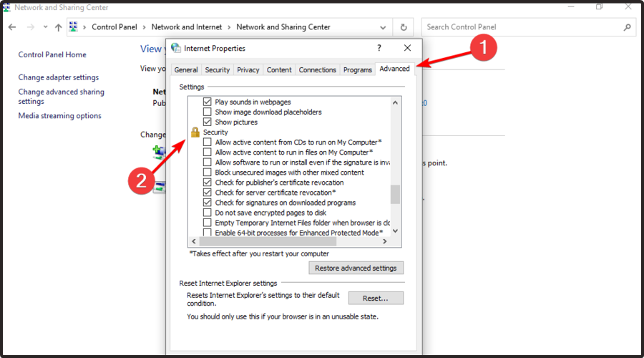Viewport: 644px width, 358px height.
Task: Open the address bar history dropdown
Action: 383,27
